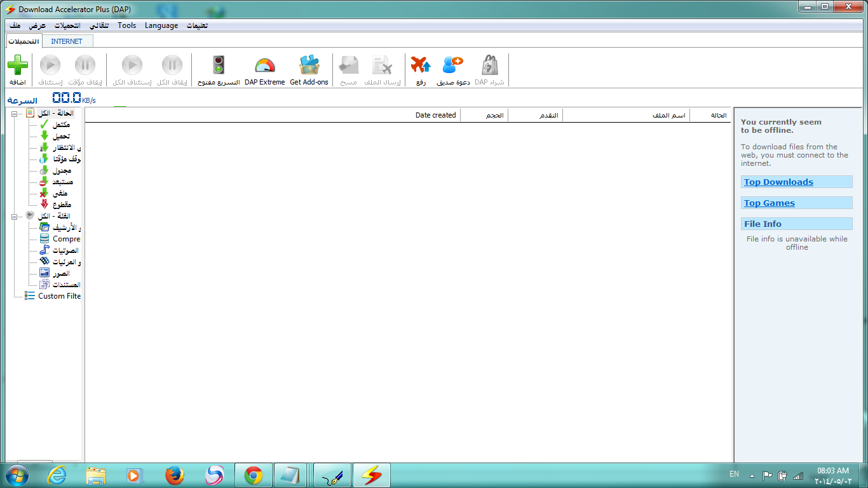
Task: Click the Resume All (إستئناف الكل) icon
Action: point(132,65)
